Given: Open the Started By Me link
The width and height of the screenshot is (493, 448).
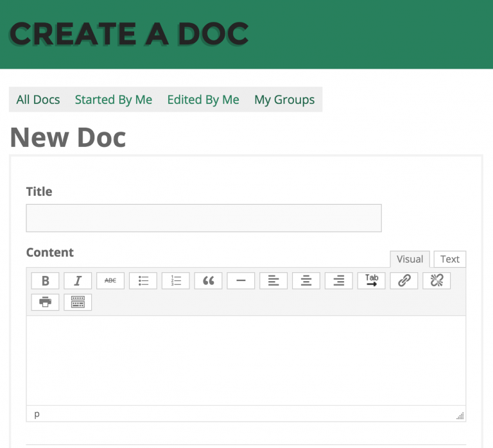Looking at the screenshot, I should [114, 99].
